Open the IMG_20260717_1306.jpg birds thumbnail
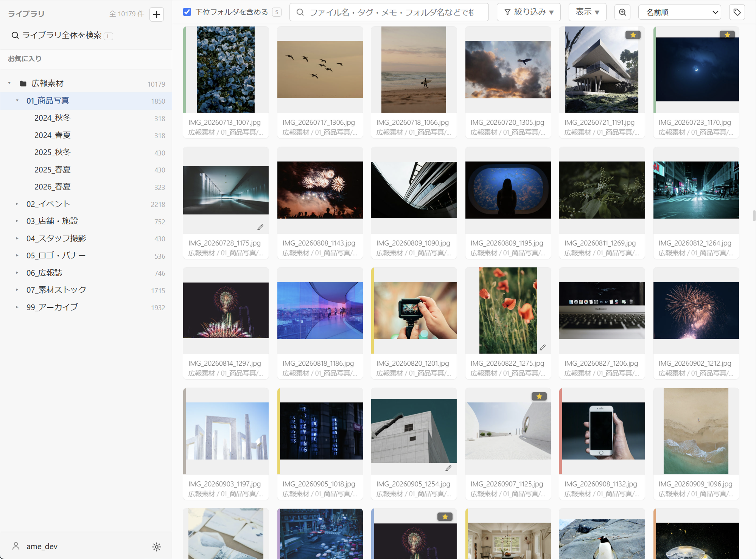The height and width of the screenshot is (559, 756). click(x=320, y=70)
